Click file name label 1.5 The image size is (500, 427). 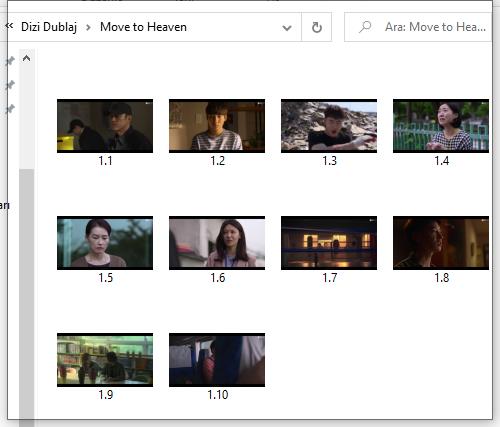tap(106, 278)
